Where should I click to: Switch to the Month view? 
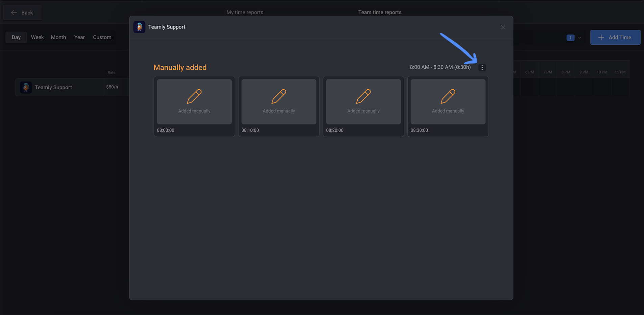pyautogui.click(x=58, y=37)
